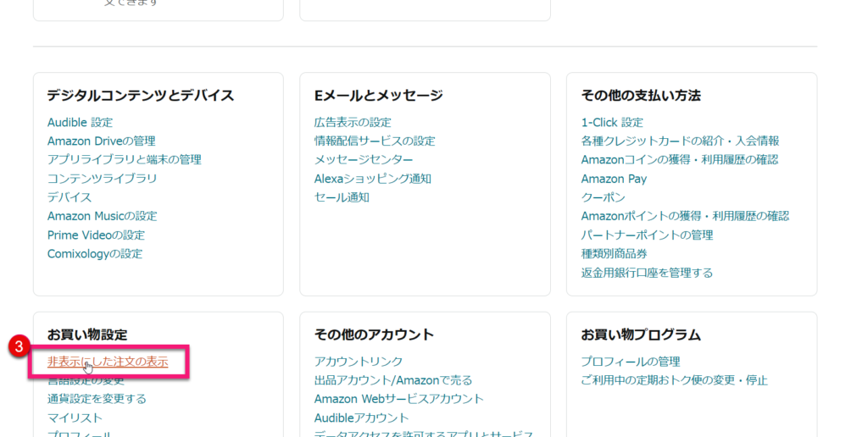Click 返金用銀行口座を管理する
This screenshot has height=437, width=868.
(647, 273)
